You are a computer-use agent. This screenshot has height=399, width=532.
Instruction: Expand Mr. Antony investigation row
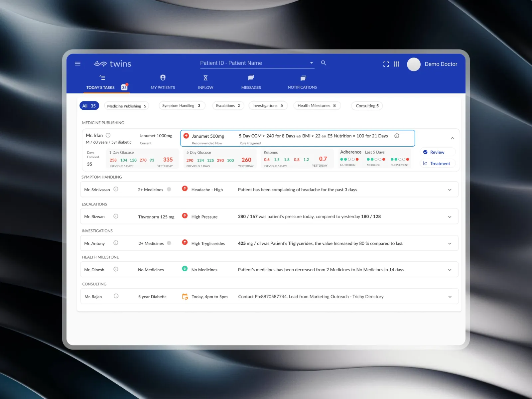[450, 244]
